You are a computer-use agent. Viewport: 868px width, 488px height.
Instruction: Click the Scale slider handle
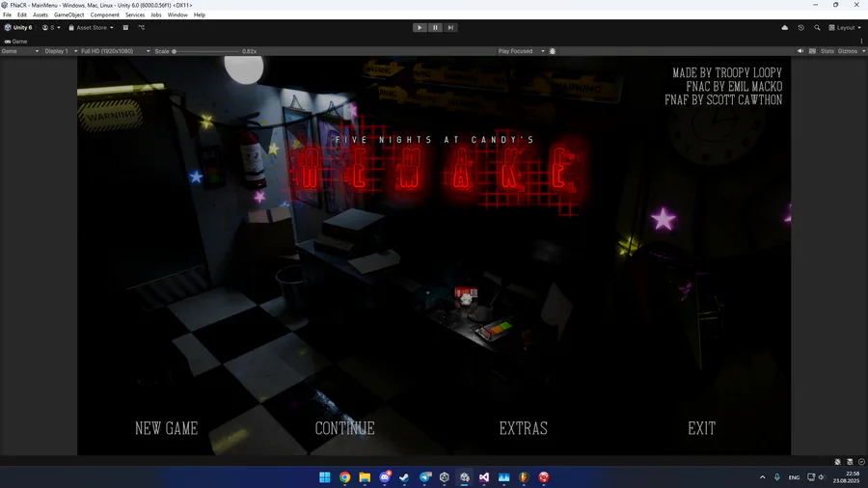(174, 51)
